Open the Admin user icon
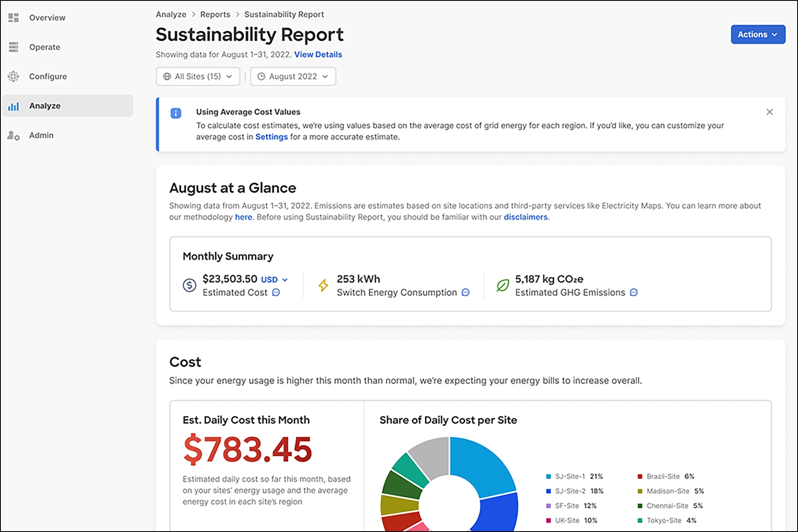Image resolution: width=798 pixels, height=532 pixels. (14, 135)
